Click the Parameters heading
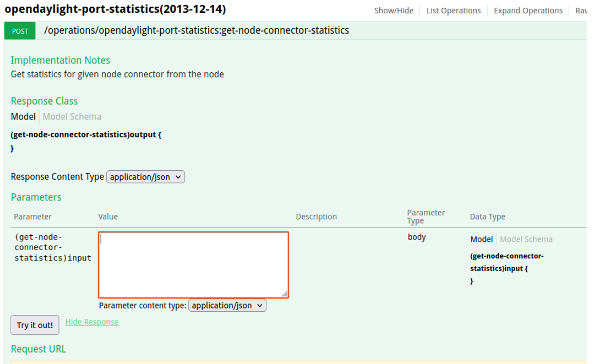Viewport: 600px width, 364px height. pyautogui.click(x=36, y=197)
